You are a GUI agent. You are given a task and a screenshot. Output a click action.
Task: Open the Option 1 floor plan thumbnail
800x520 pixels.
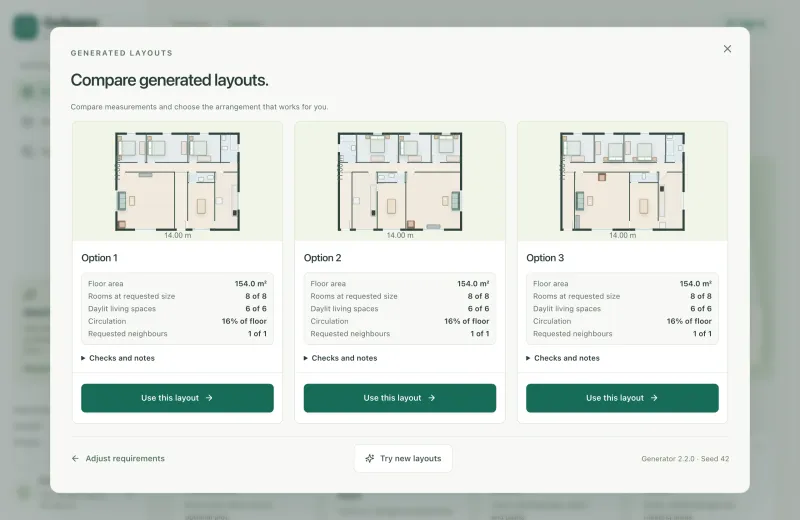(x=178, y=181)
